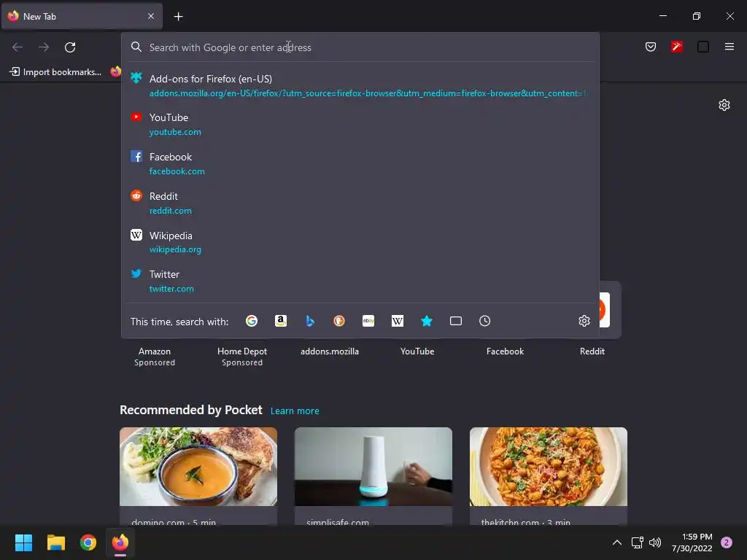Click Firefox icon in the taskbar
The image size is (747, 560).
(x=120, y=542)
